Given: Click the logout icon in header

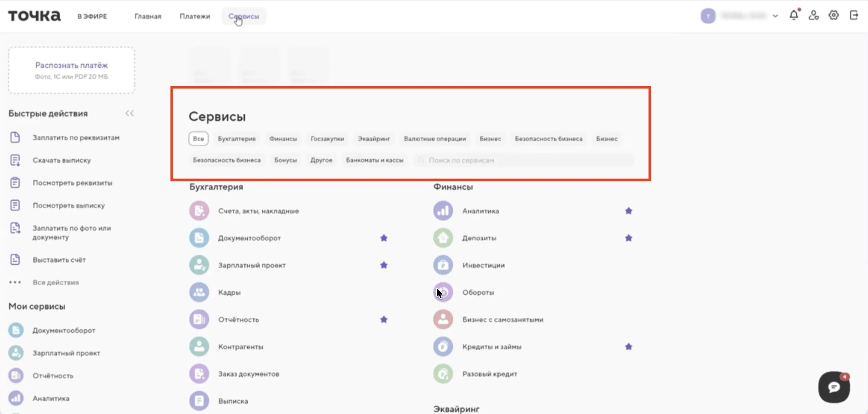Looking at the screenshot, I should click(853, 16).
